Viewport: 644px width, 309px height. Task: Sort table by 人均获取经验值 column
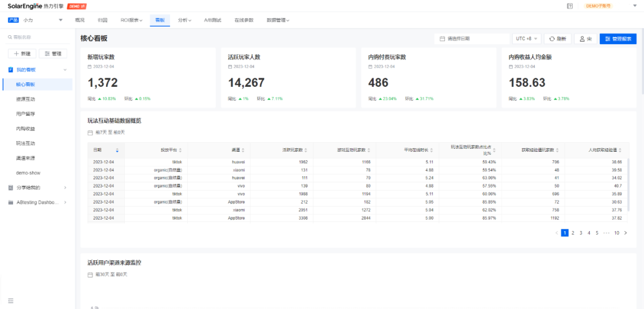click(x=620, y=151)
